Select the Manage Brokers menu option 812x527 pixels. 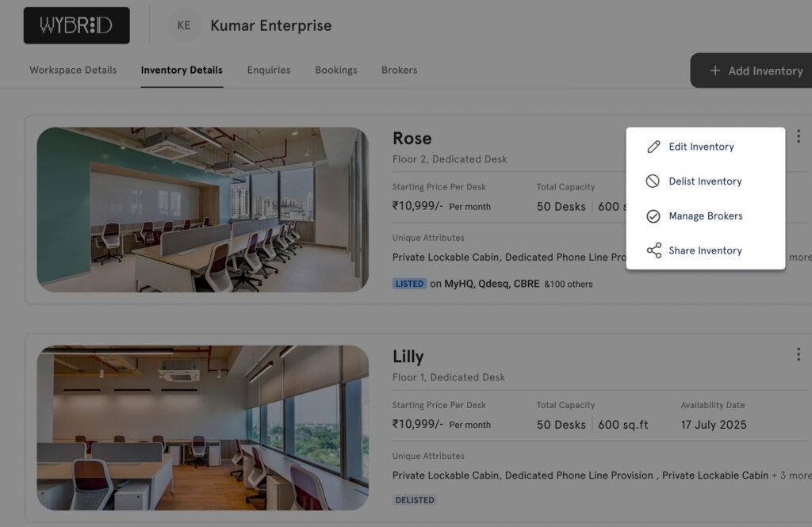click(705, 216)
